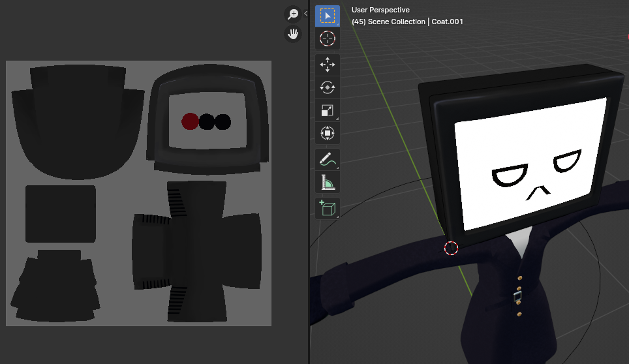Select the Select Box tool
Image resolution: width=629 pixels, height=364 pixels.
tap(328, 16)
